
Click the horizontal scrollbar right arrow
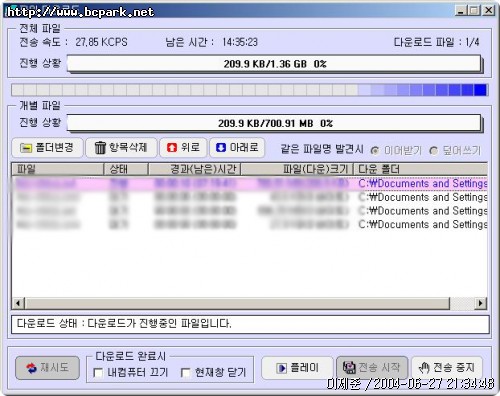click(x=480, y=303)
